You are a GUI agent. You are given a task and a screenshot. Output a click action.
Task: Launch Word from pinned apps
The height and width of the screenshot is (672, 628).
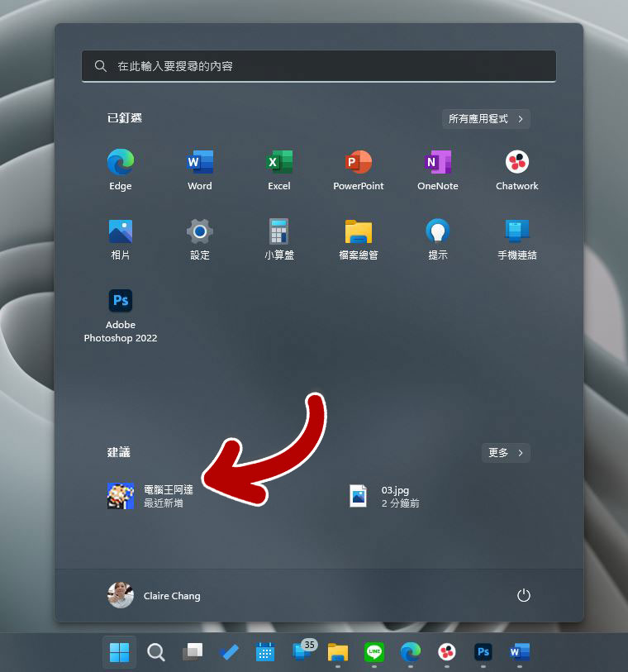200,169
